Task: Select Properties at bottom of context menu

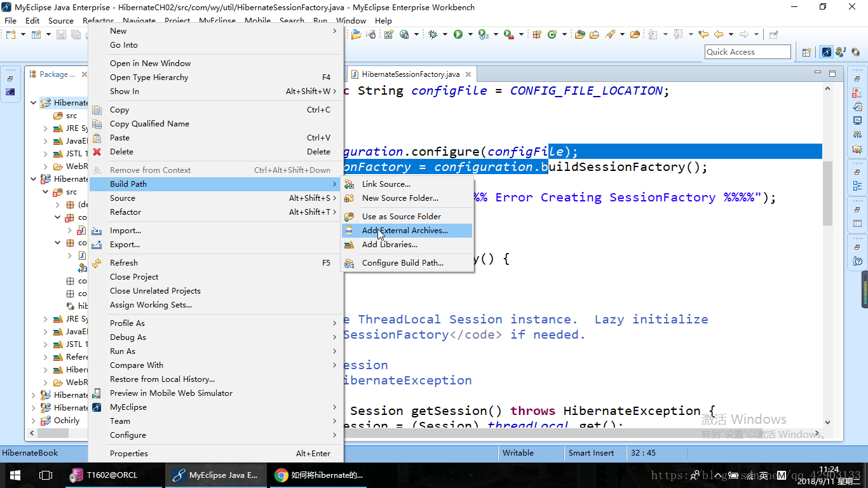Action: click(215, 454)
